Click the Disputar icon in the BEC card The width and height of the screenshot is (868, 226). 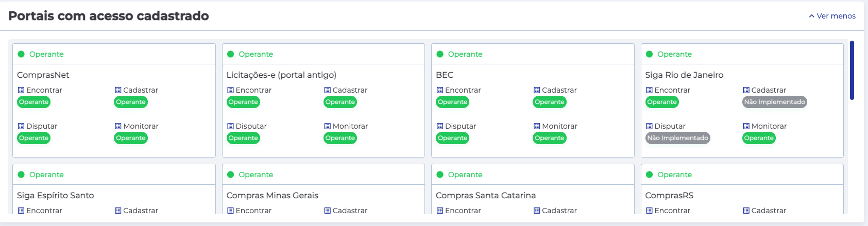[x=440, y=126]
